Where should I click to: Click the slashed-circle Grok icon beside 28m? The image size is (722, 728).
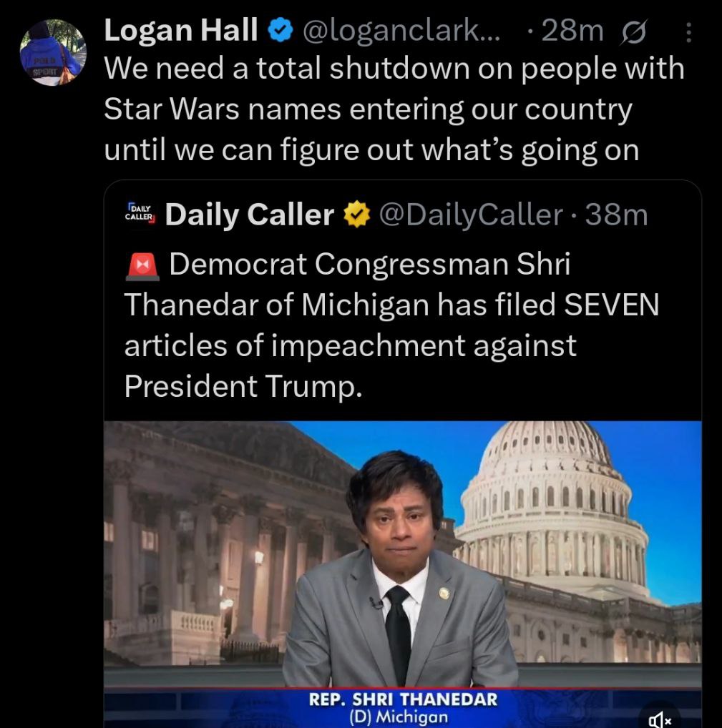point(633,32)
